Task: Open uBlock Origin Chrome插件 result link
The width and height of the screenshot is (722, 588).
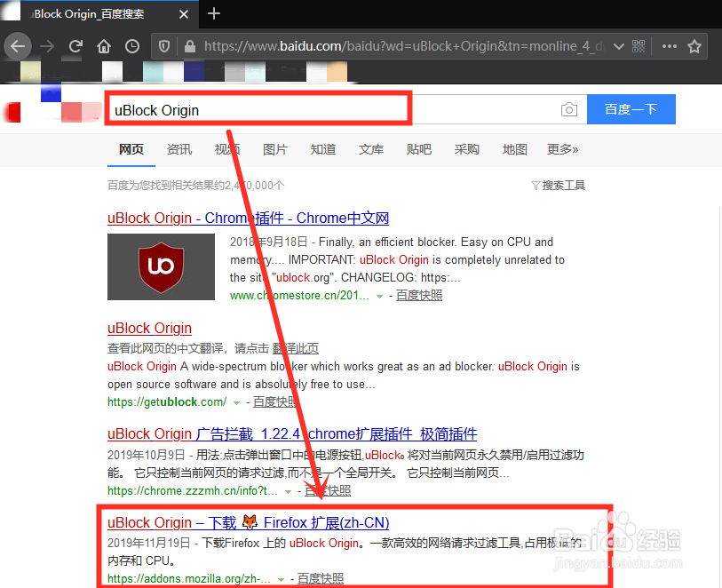Action: pos(248,218)
